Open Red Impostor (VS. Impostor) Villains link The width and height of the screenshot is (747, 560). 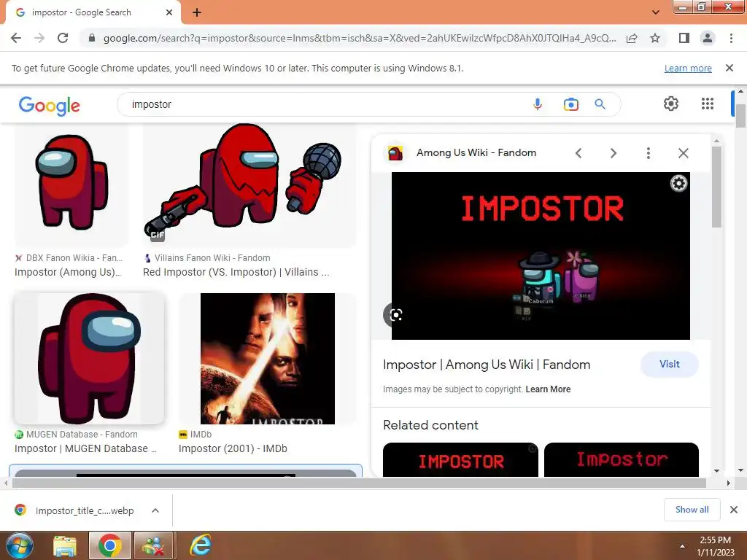[236, 272]
